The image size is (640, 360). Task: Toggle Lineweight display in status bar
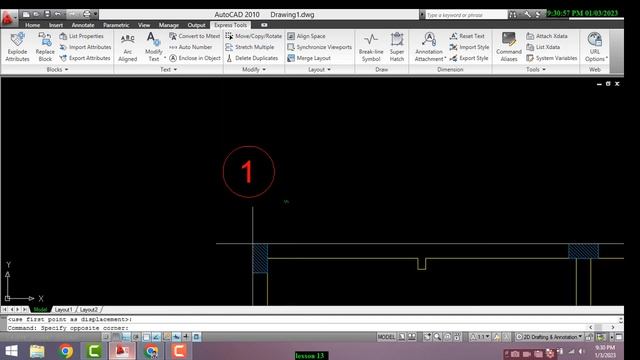tap(186, 337)
